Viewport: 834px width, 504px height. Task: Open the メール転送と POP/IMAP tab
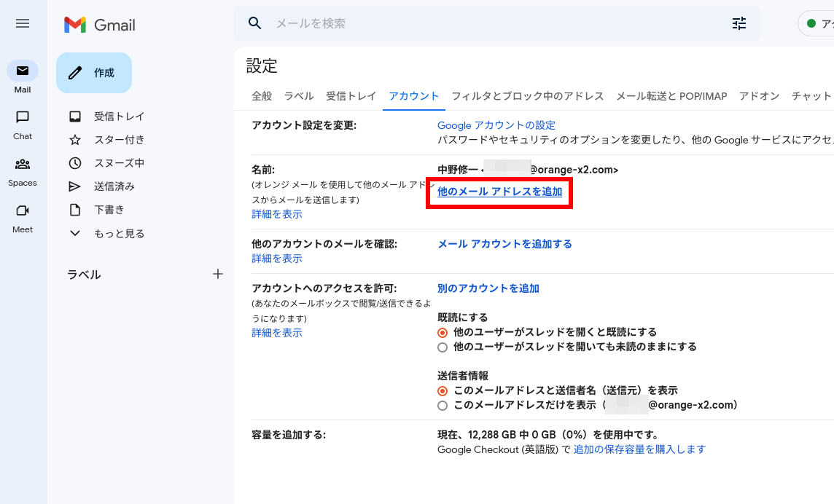(x=671, y=96)
